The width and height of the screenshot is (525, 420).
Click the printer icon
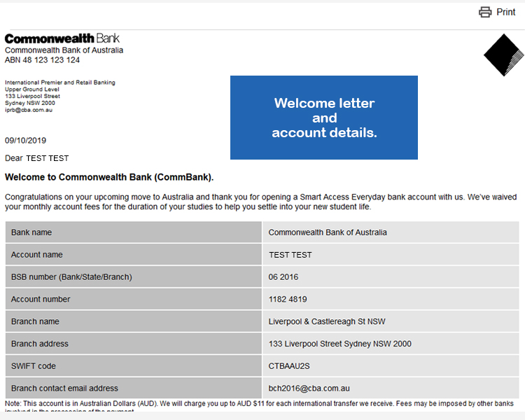(x=485, y=12)
